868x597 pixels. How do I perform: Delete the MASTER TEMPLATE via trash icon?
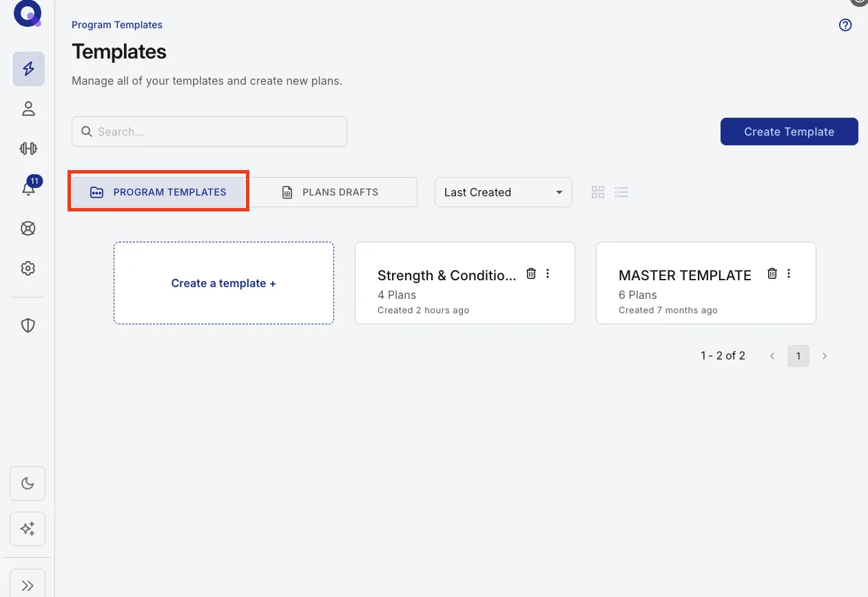[x=772, y=273]
